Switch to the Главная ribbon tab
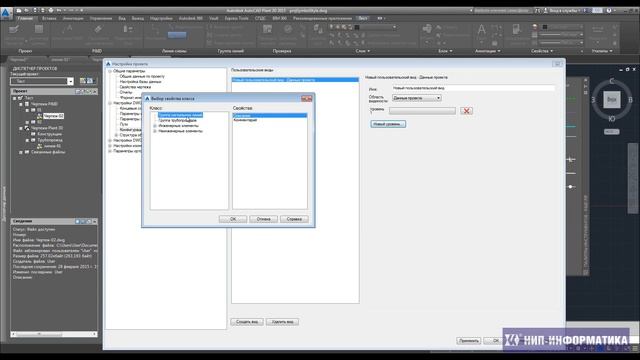The image size is (640, 360). (x=25, y=18)
